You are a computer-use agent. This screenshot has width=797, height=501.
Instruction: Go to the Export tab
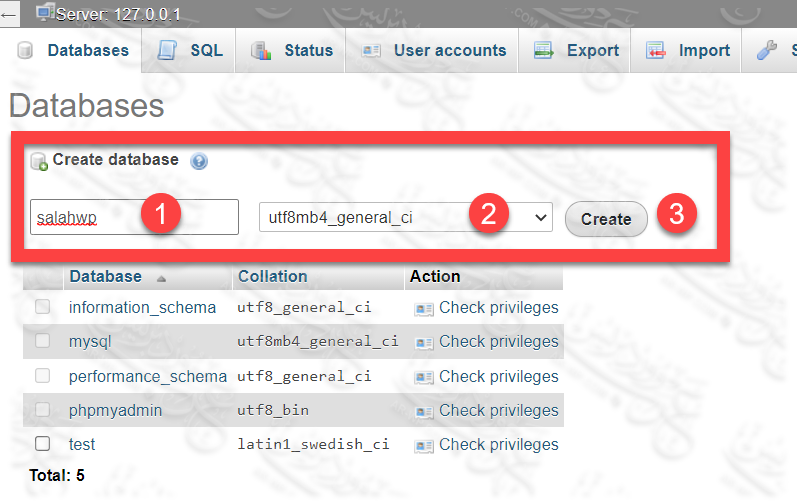tap(577, 50)
